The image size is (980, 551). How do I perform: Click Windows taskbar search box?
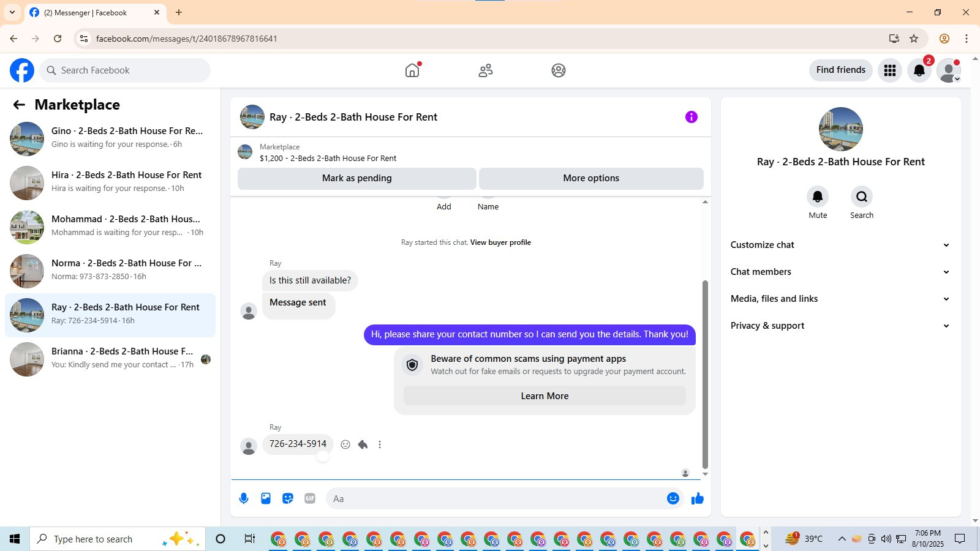(118, 539)
